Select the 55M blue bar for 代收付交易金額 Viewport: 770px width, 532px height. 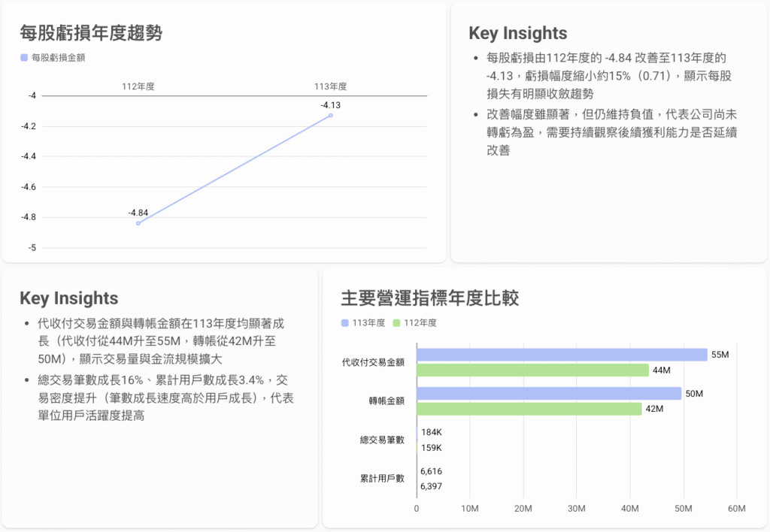(562, 355)
